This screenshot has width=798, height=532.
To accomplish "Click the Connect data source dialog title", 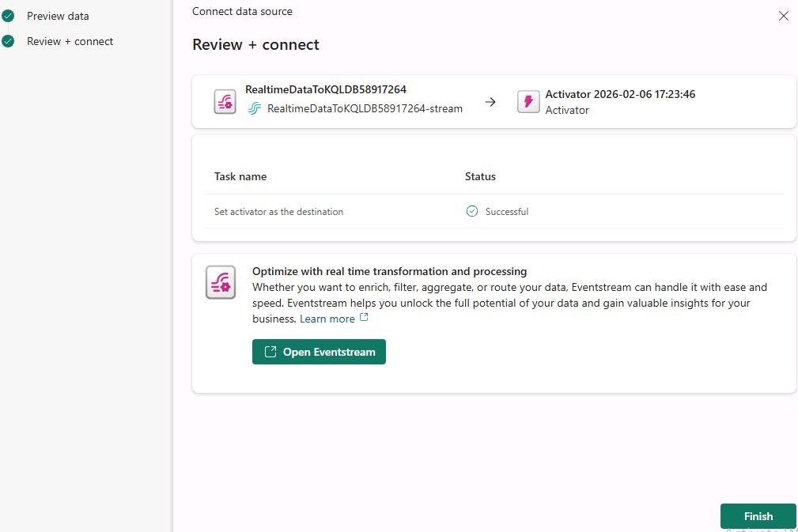I will pos(242,12).
